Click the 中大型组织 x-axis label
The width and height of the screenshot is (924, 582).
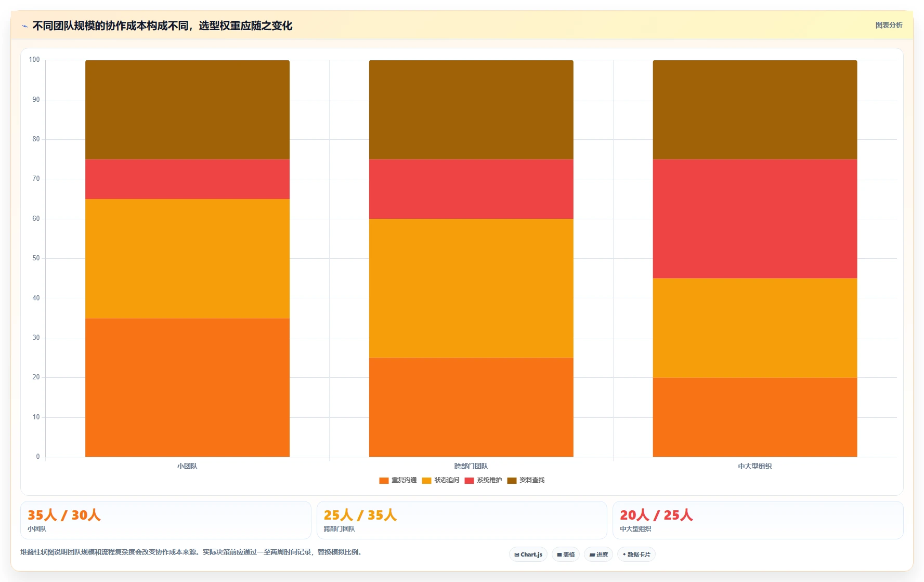[x=755, y=466]
